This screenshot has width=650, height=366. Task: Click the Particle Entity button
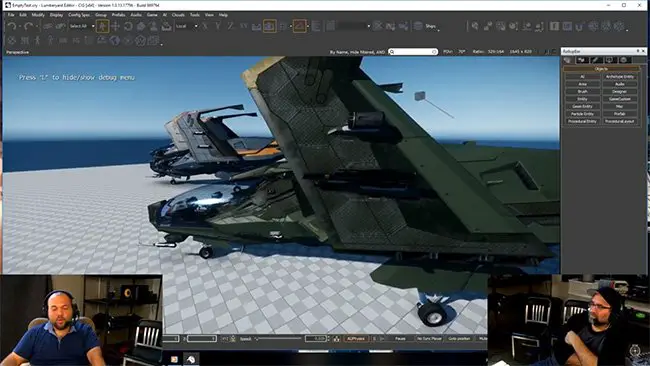coord(582,114)
